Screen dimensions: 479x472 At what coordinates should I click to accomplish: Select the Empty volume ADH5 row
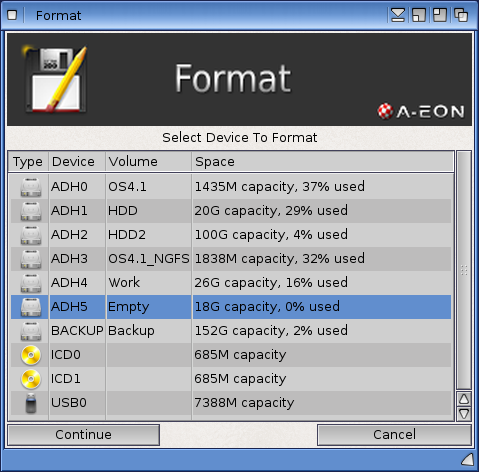tap(231, 307)
